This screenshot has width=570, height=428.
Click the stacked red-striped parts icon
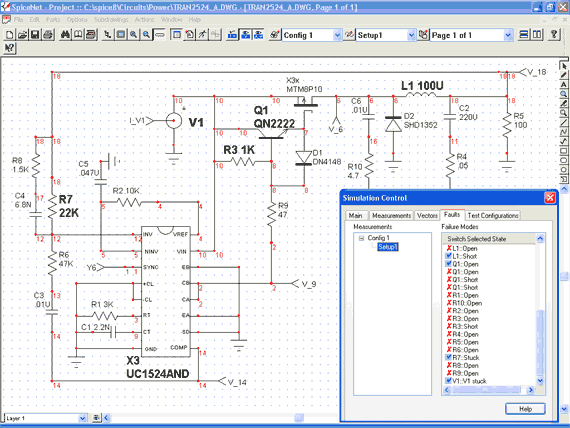point(91,35)
